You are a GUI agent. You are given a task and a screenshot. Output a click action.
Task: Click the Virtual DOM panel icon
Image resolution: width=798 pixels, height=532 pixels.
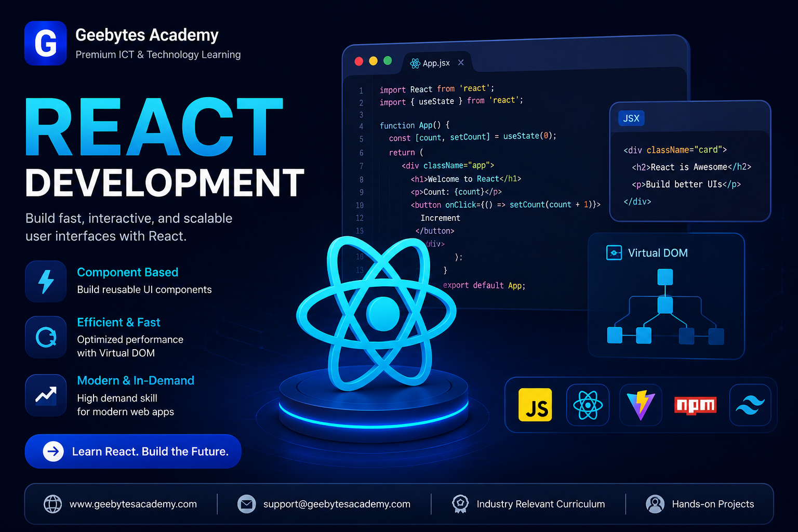[x=614, y=253]
